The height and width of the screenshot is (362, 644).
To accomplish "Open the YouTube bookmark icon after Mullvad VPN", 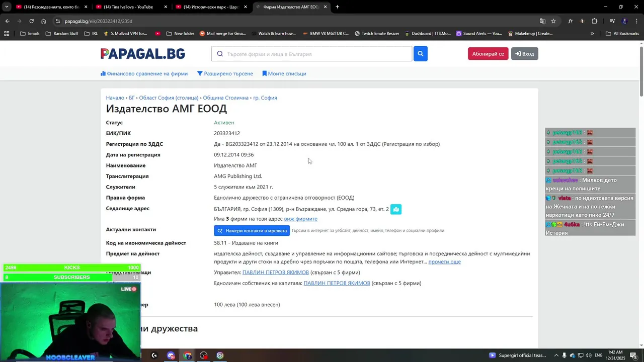I will coord(158,34).
